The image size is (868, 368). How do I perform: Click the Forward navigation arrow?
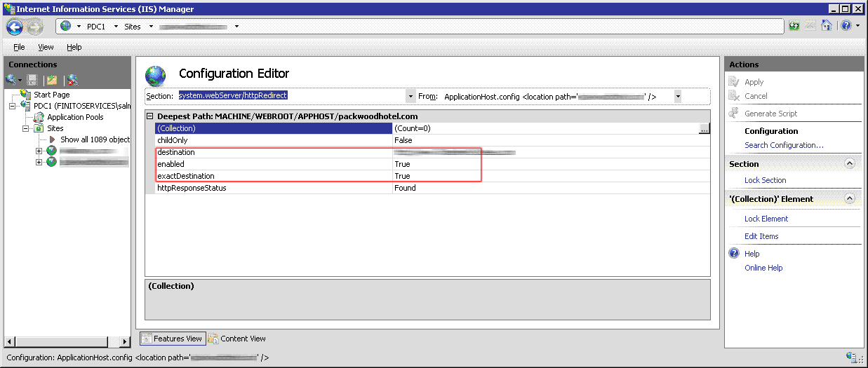[x=35, y=27]
